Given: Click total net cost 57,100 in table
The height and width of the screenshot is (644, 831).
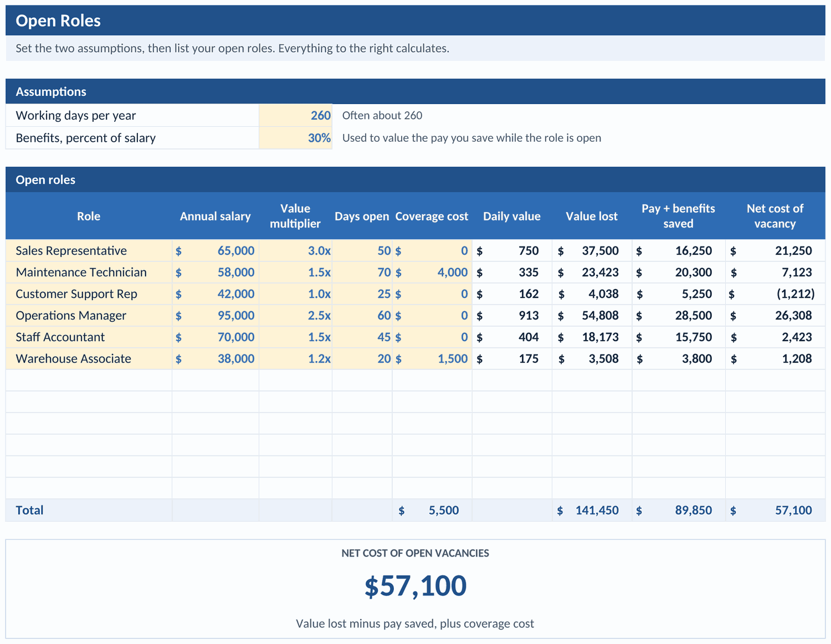Looking at the screenshot, I should (x=775, y=510).
